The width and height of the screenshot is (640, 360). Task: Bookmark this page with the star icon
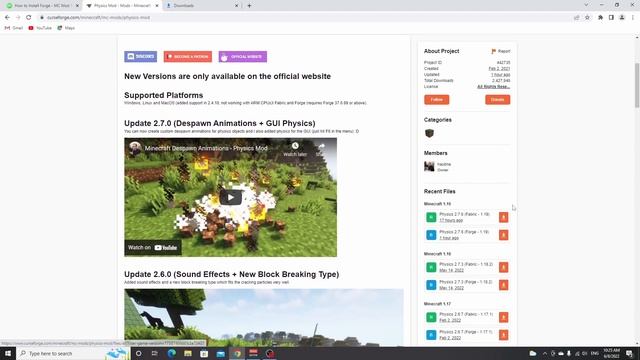[587, 18]
